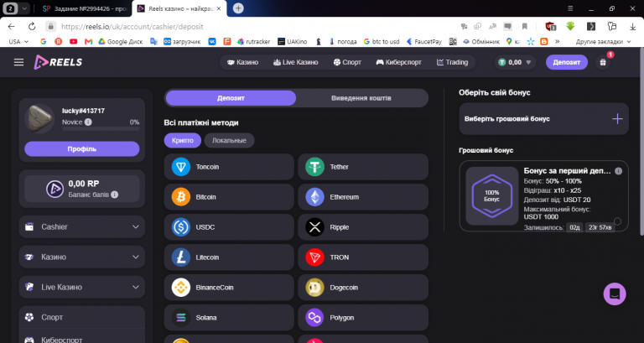Open tab counter dropdown arrow
644x343 pixels.
coord(24,8)
